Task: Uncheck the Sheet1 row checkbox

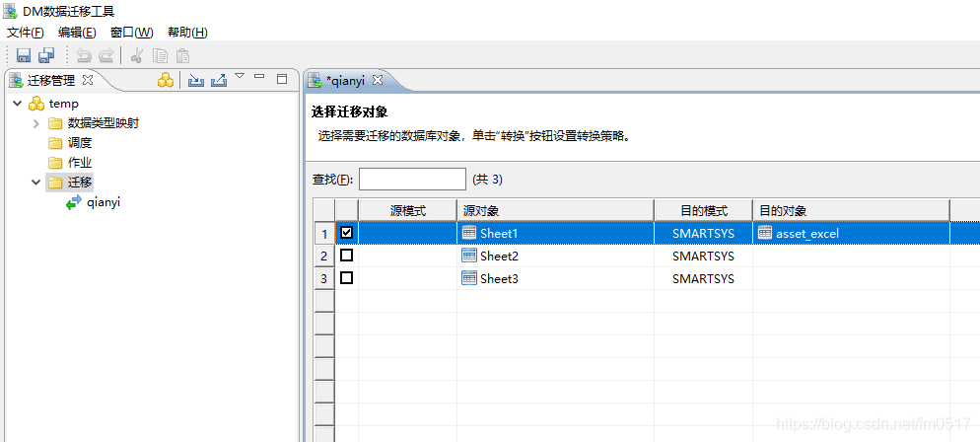Action: coord(346,233)
